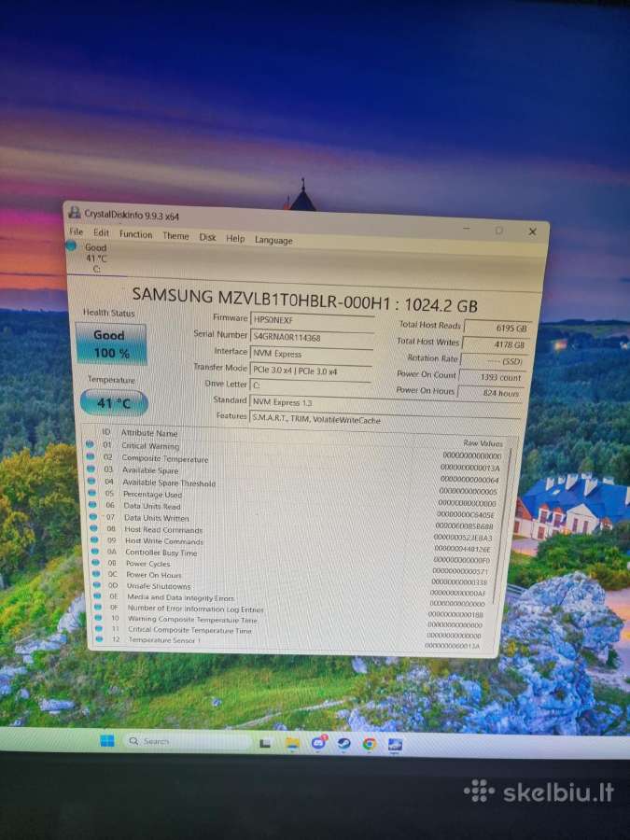Click the Interface field NVM Express

pyautogui.click(x=311, y=354)
